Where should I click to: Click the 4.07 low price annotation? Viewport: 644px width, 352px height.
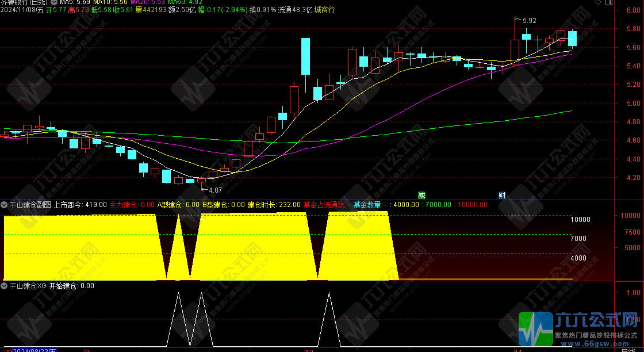coord(215,190)
